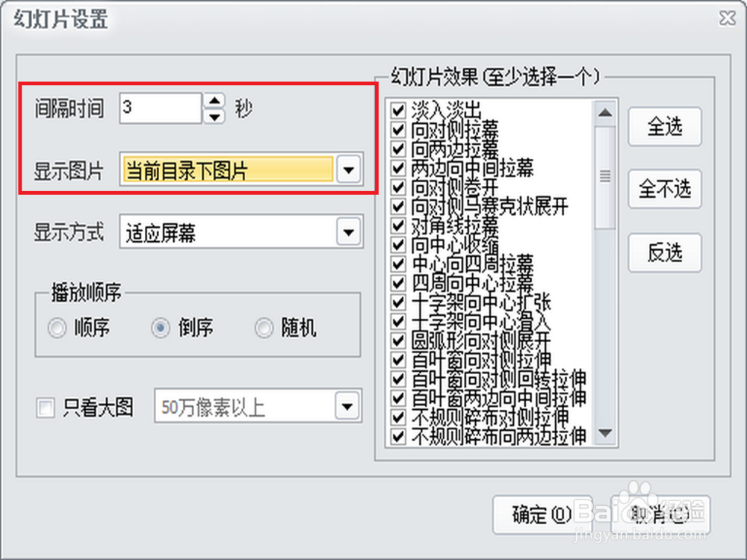Image resolution: width=747 pixels, height=560 pixels.
Task: Open the 显示方式 dropdown
Action: (347, 231)
